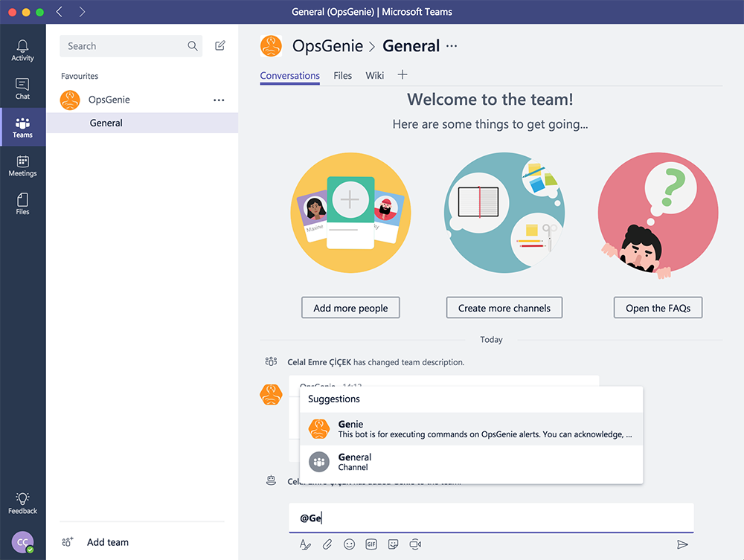Screen dimensions: 744x560
Task: Add a new tab with plus icon
Action: pyautogui.click(x=403, y=75)
